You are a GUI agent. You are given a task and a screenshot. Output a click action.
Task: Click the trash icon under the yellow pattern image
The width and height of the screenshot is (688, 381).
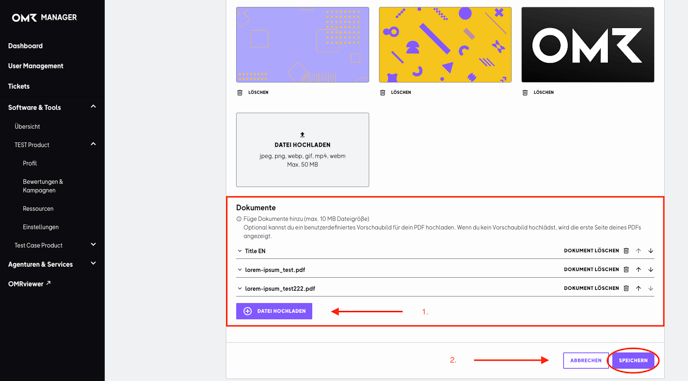click(x=382, y=93)
